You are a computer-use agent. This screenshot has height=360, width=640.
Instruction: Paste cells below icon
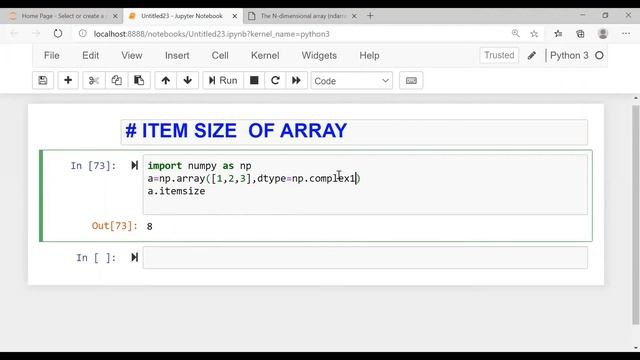click(139, 80)
